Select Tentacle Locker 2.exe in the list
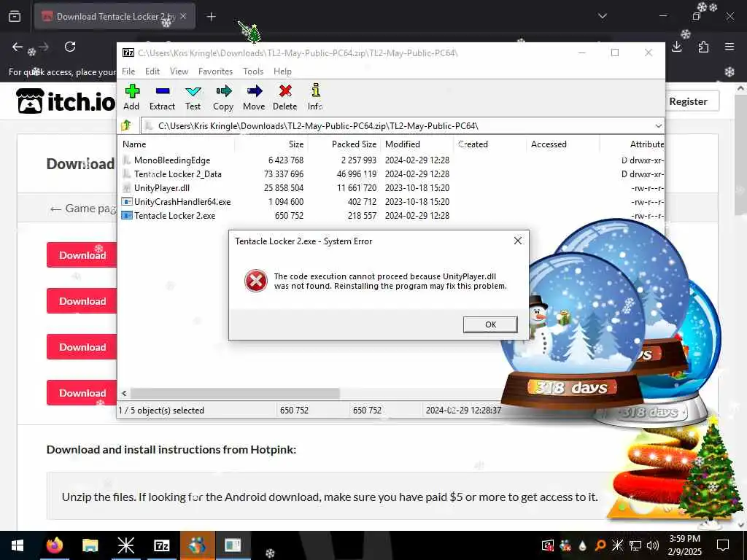Image resolution: width=747 pixels, height=560 pixels. coord(391,216)
